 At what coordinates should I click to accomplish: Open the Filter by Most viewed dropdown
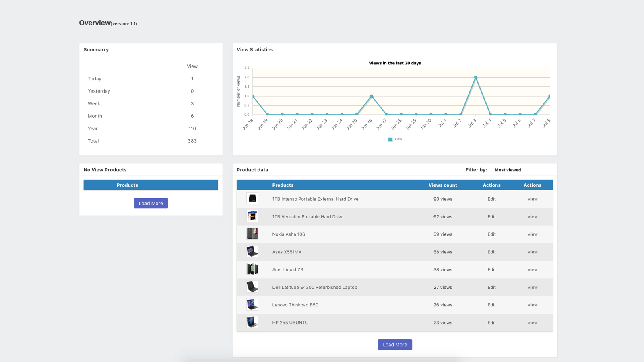coord(522,170)
